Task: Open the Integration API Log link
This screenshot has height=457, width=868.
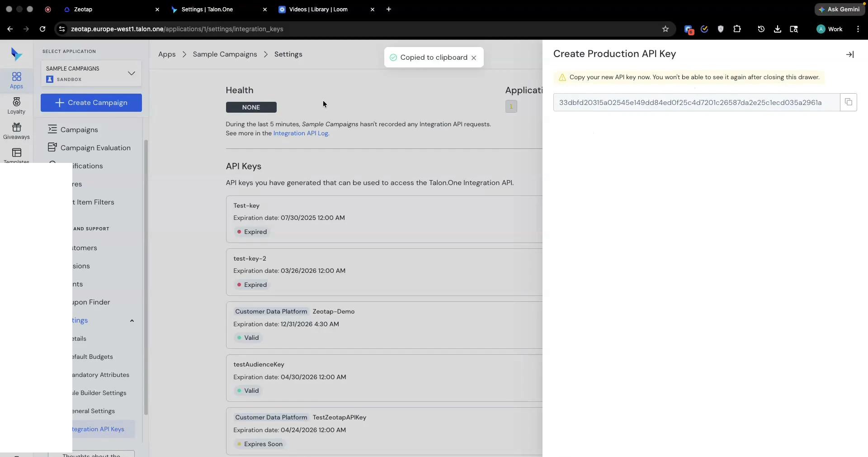Action: pos(301,133)
